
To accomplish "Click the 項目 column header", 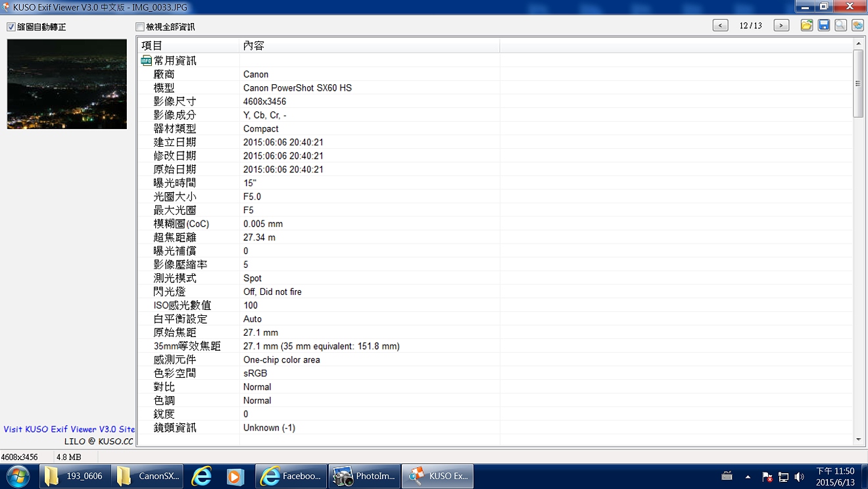I will 189,45.
